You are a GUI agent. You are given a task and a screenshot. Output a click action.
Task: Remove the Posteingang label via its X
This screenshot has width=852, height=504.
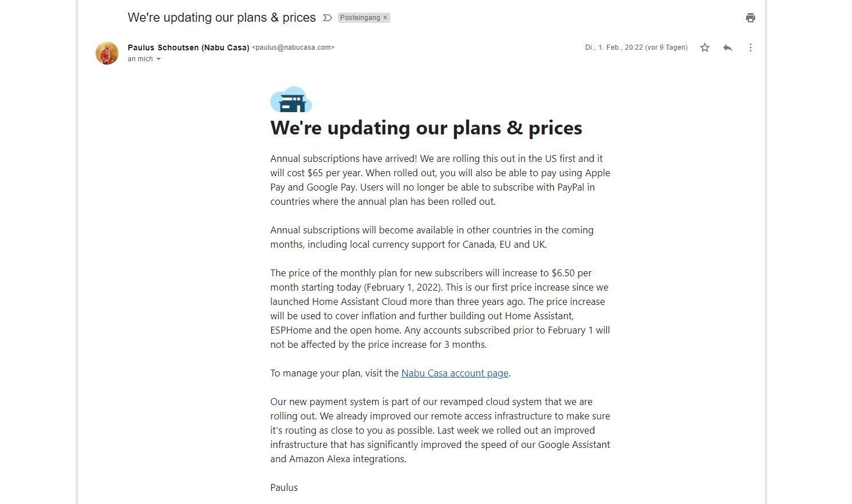click(385, 18)
